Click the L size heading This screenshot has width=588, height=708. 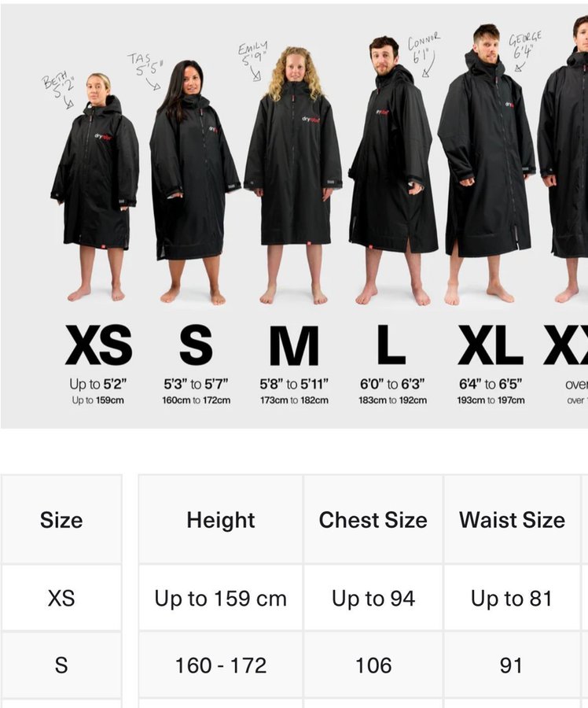point(391,345)
